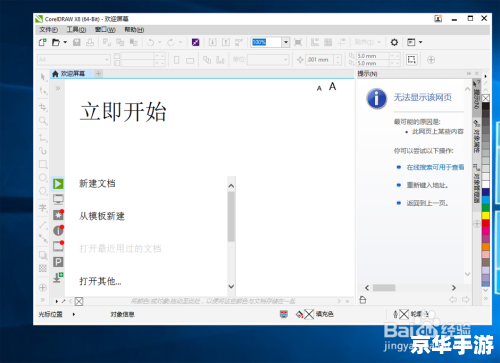The height and width of the screenshot is (363, 500).
Task: Open the zoom level dropdown arrow
Action: [286, 42]
